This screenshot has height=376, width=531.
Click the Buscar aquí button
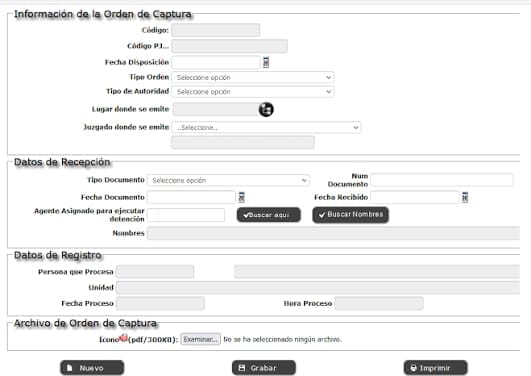pos(269,215)
